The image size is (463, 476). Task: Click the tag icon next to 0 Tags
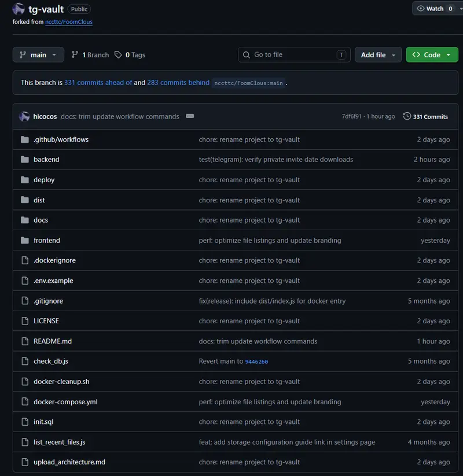tap(118, 54)
